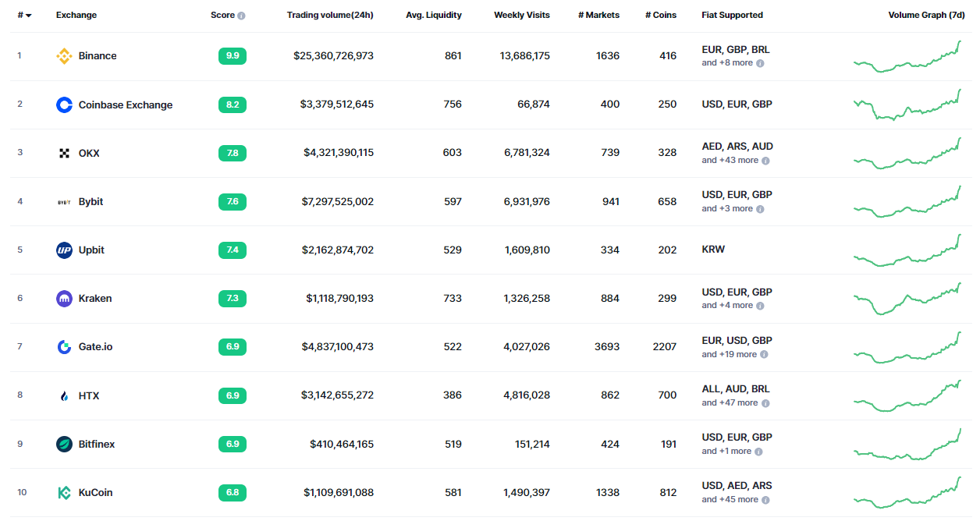
Task: Sort table by rank # column arrow
Action: (29, 16)
